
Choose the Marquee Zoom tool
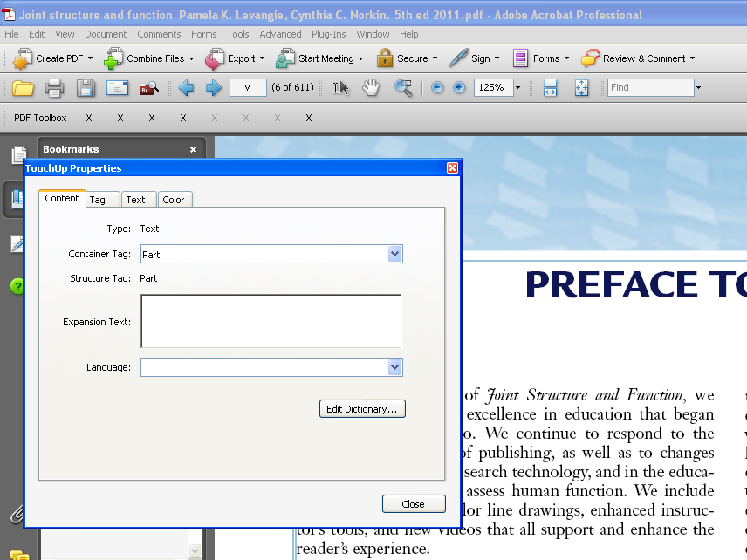point(403,88)
